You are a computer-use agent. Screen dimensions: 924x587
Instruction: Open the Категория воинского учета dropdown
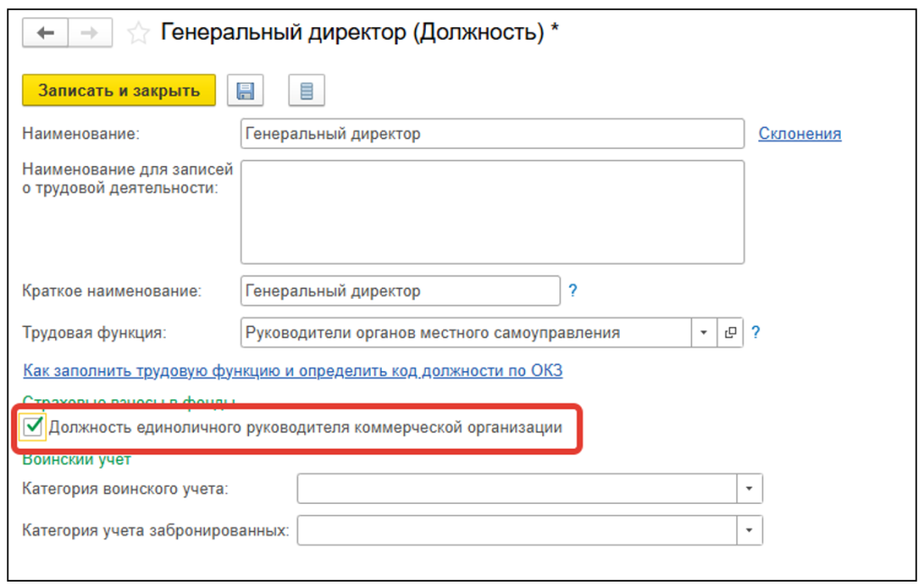[x=750, y=489]
